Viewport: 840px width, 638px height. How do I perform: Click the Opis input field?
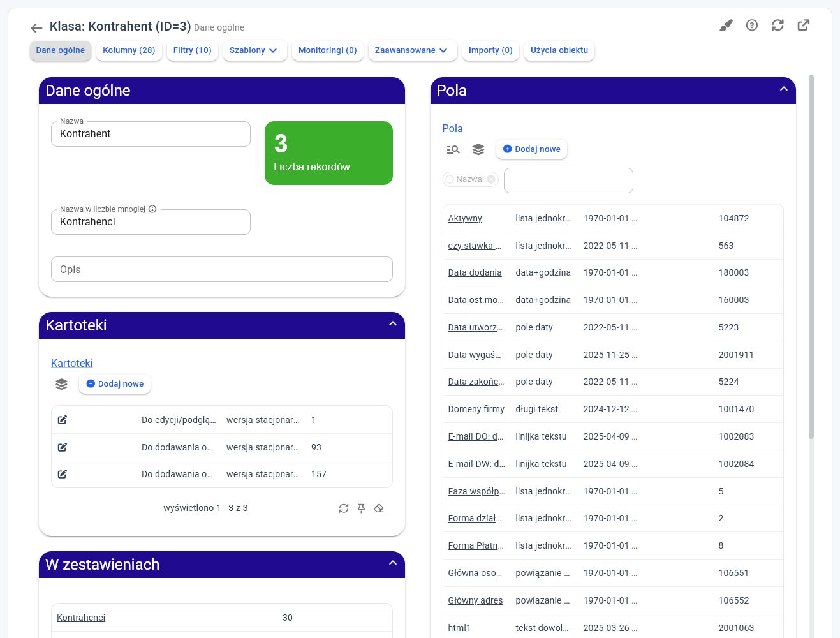[222, 269]
